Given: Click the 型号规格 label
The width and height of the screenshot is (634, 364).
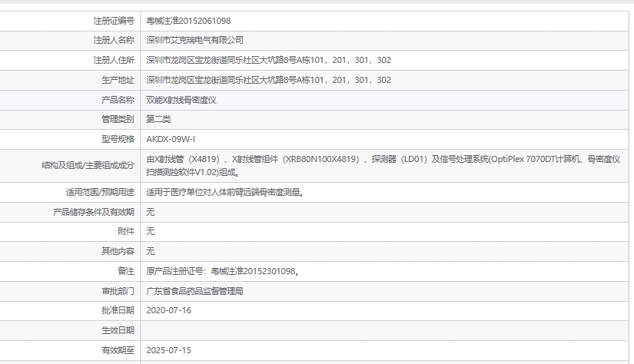Looking at the screenshot, I should coord(118,139).
